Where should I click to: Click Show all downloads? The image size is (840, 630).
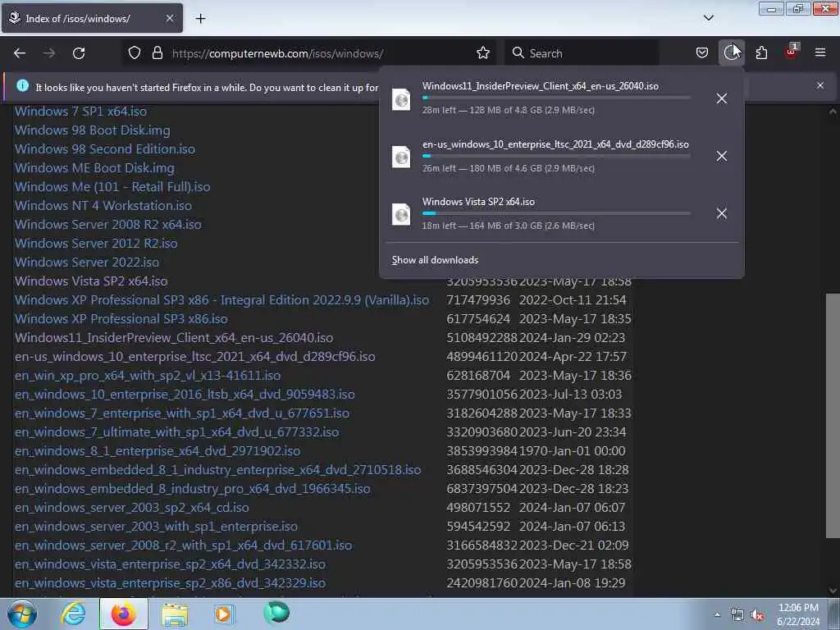(x=435, y=260)
